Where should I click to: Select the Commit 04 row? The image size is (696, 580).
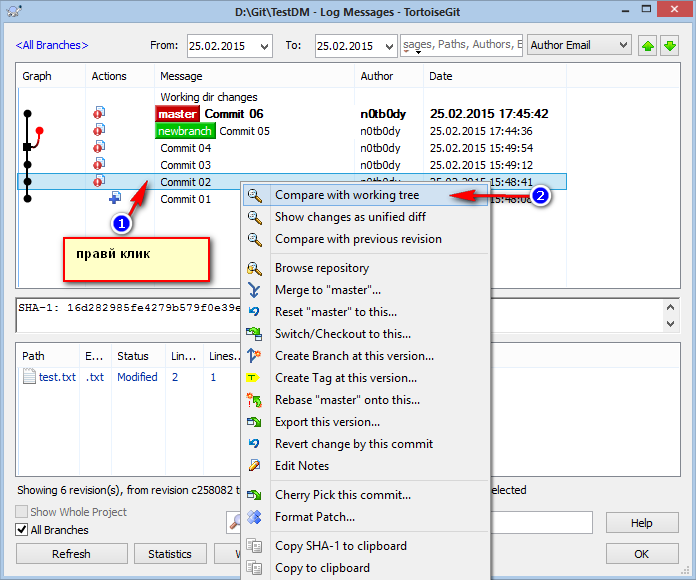pos(292,148)
